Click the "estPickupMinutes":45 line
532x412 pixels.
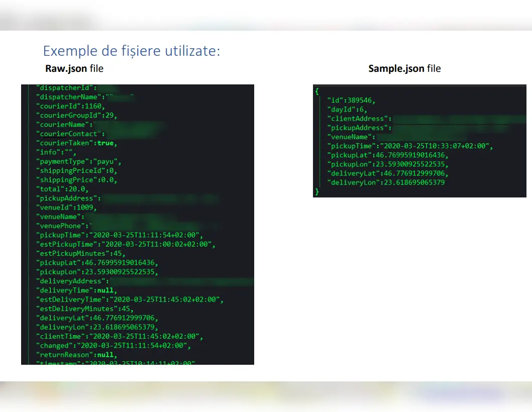(x=80, y=253)
